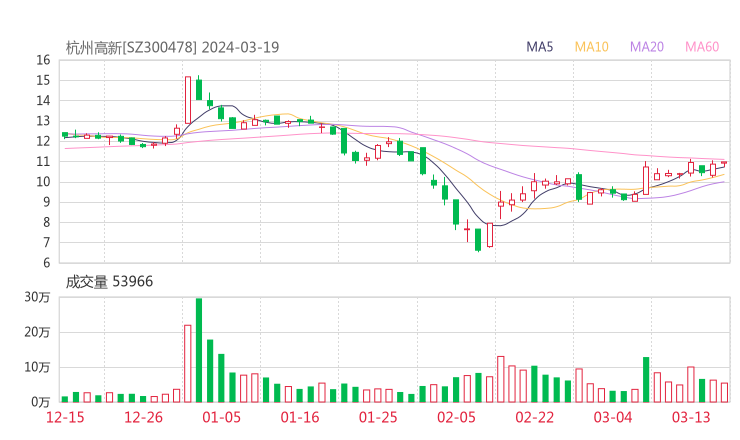Click the price axis value 9
Screen dimensions: 740x440
(46, 202)
